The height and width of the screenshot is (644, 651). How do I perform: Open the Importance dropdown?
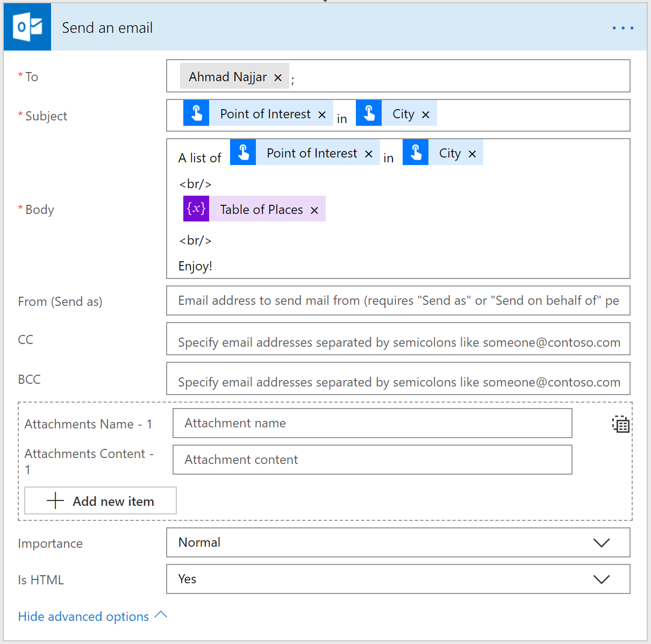pos(601,542)
